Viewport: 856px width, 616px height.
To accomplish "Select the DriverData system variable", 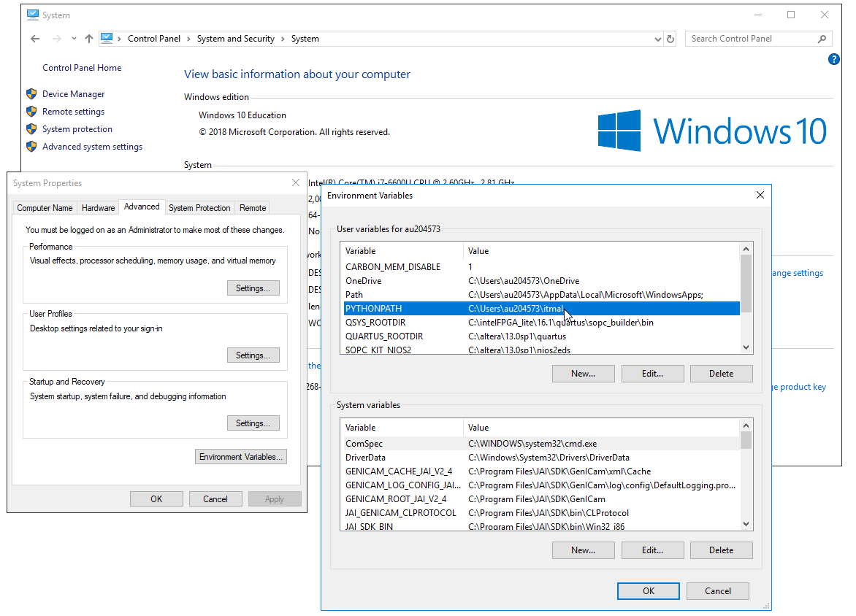I will coord(541,458).
